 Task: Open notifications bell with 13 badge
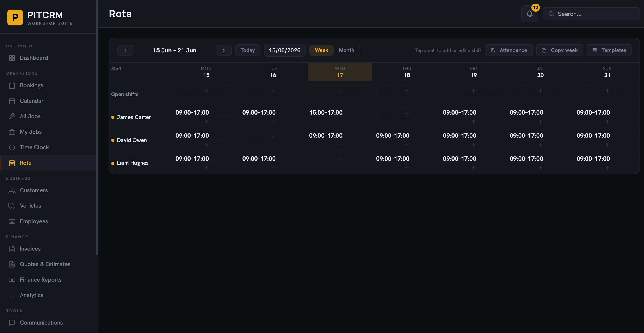[529, 14]
